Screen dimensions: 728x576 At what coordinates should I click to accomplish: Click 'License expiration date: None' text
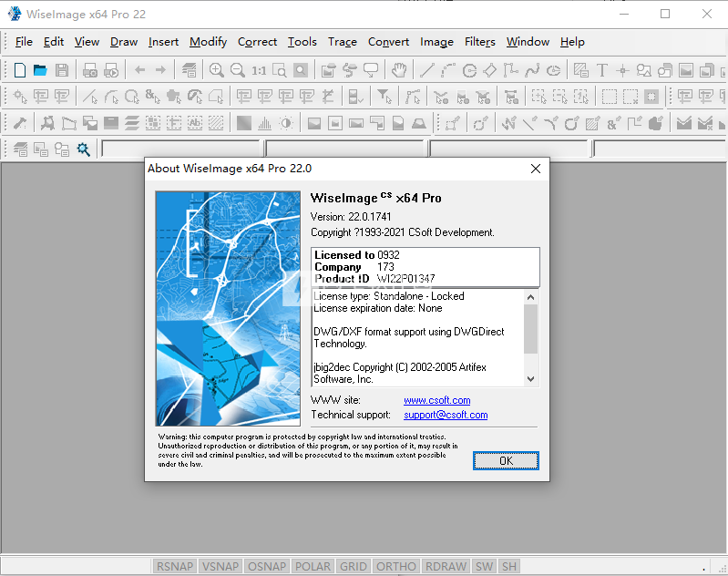tap(378, 308)
